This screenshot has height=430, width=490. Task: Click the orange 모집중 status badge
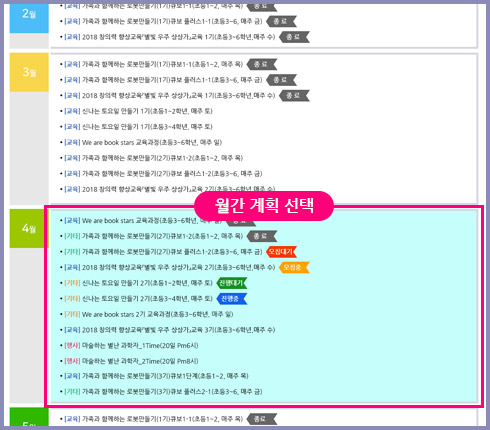click(x=294, y=267)
